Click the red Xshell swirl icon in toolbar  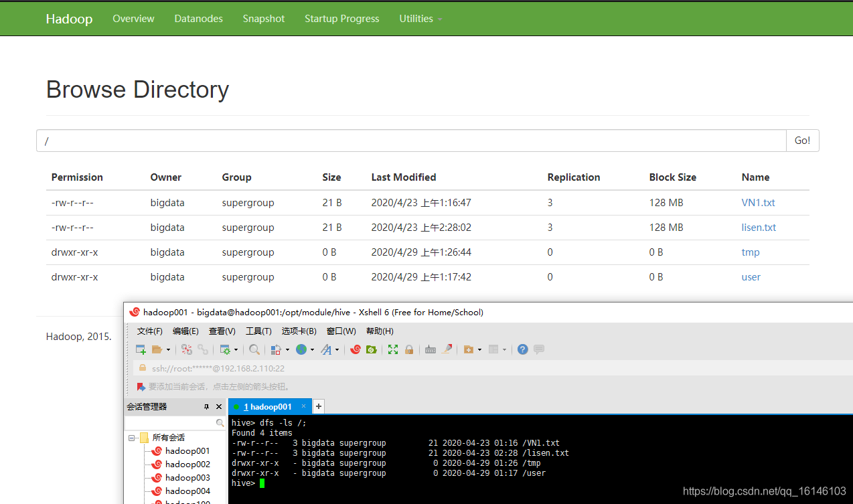(356, 349)
